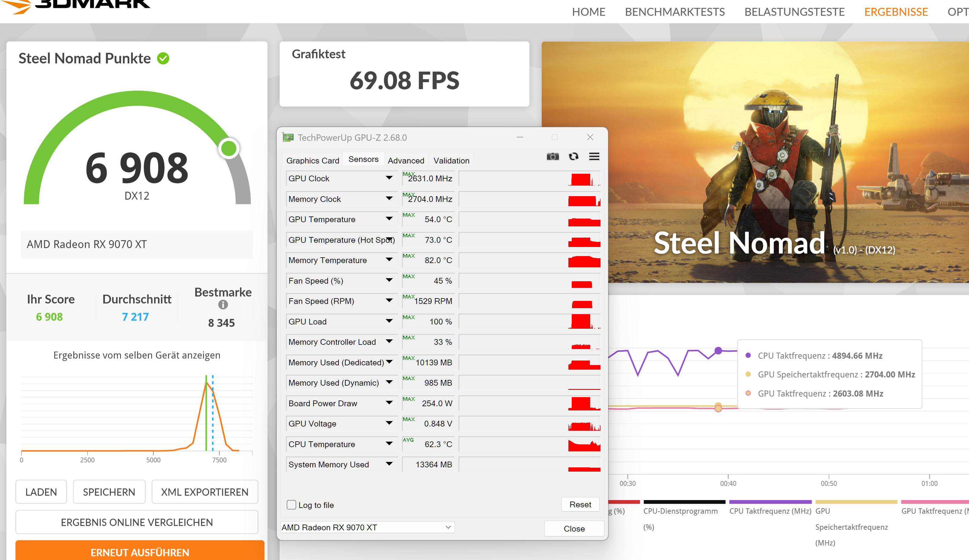Switch to the Advanced tab in GPU-Z
This screenshot has width=969, height=560.
pyautogui.click(x=406, y=160)
